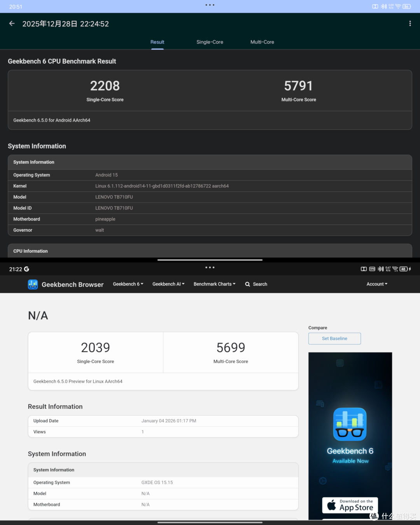Select the 5791 multi-core score

(298, 86)
